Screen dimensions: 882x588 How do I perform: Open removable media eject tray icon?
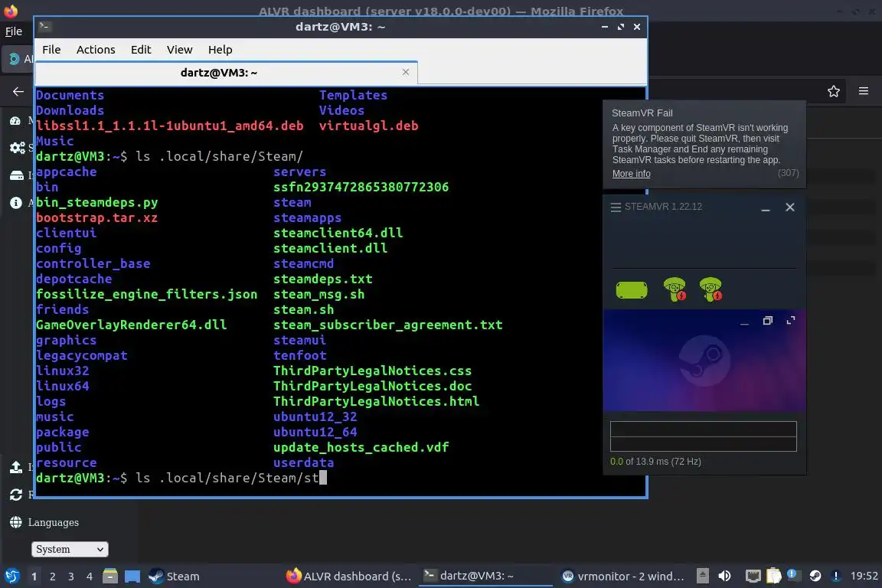(703, 576)
